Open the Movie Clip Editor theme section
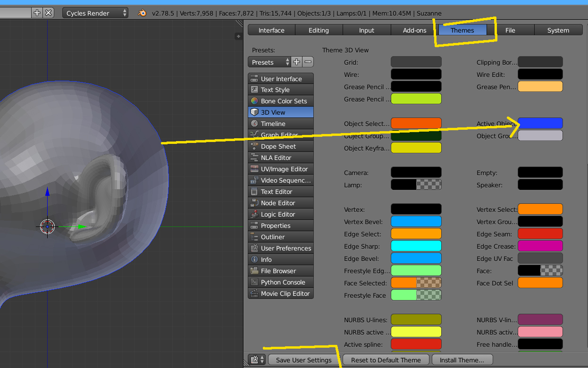This screenshot has width=588, height=368. [x=280, y=293]
